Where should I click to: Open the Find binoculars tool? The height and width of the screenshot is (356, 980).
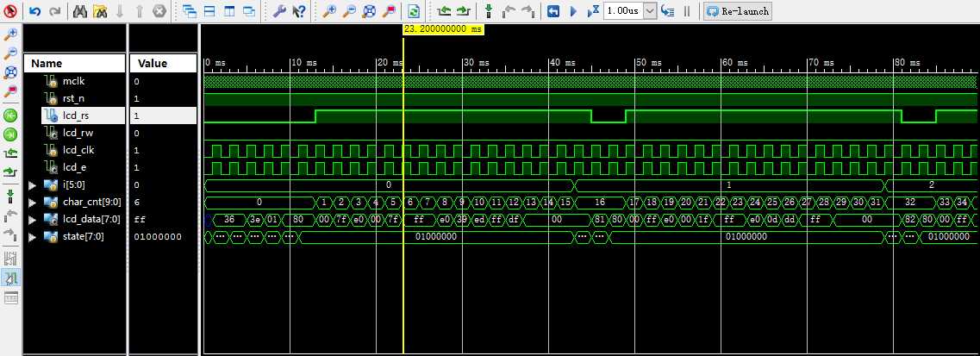80,10
